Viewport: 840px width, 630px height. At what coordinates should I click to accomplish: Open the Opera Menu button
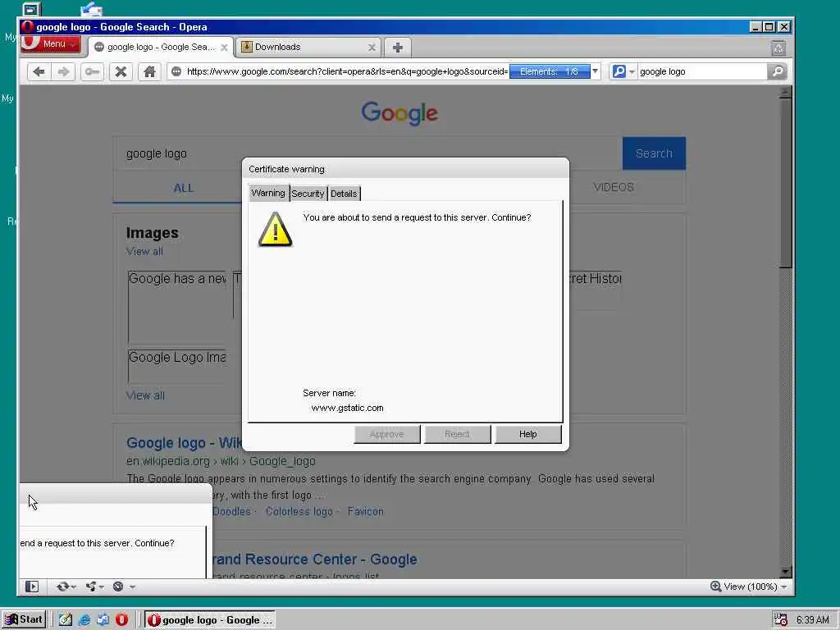point(51,44)
